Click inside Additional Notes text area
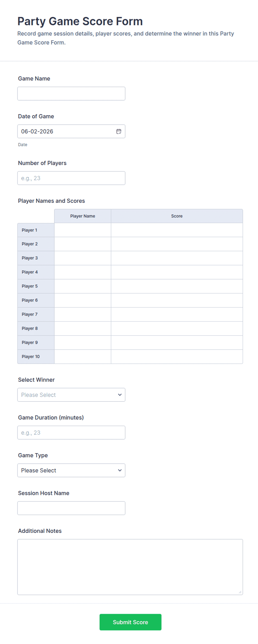Viewport: 258px width, 644px height. coord(130,567)
